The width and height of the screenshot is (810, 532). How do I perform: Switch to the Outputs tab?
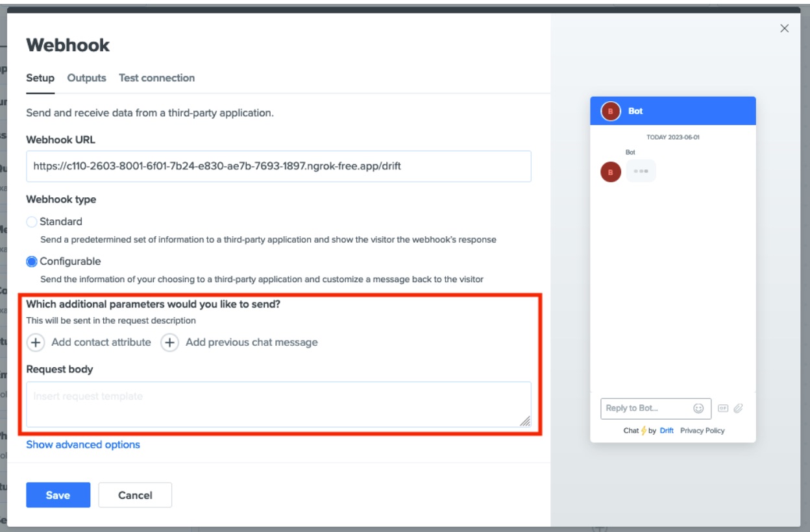[x=86, y=78]
